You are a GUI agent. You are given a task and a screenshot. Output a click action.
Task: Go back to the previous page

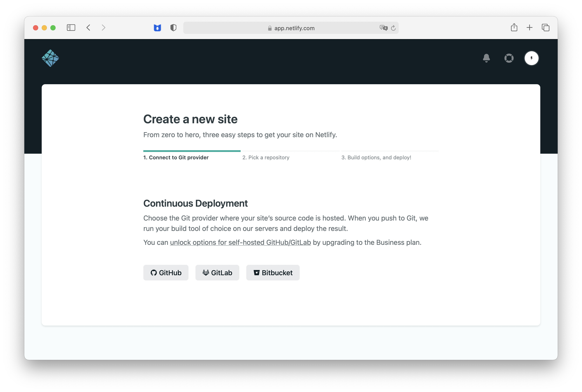click(x=88, y=28)
